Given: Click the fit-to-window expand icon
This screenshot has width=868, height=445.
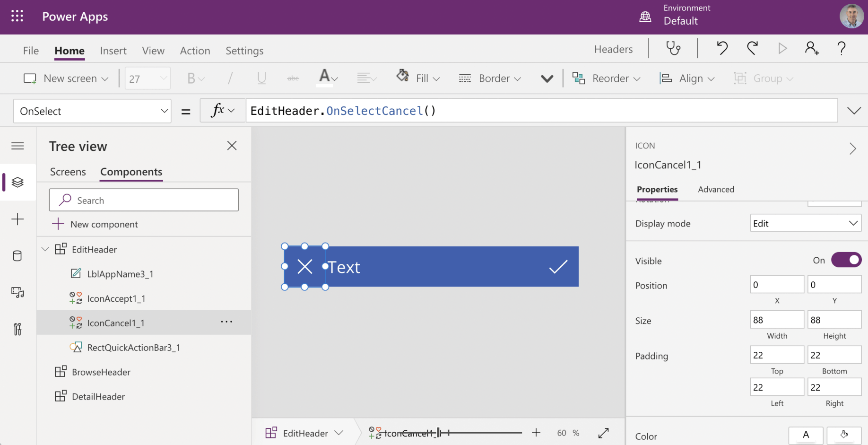Looking at the screenshot, I should point(603,433).
